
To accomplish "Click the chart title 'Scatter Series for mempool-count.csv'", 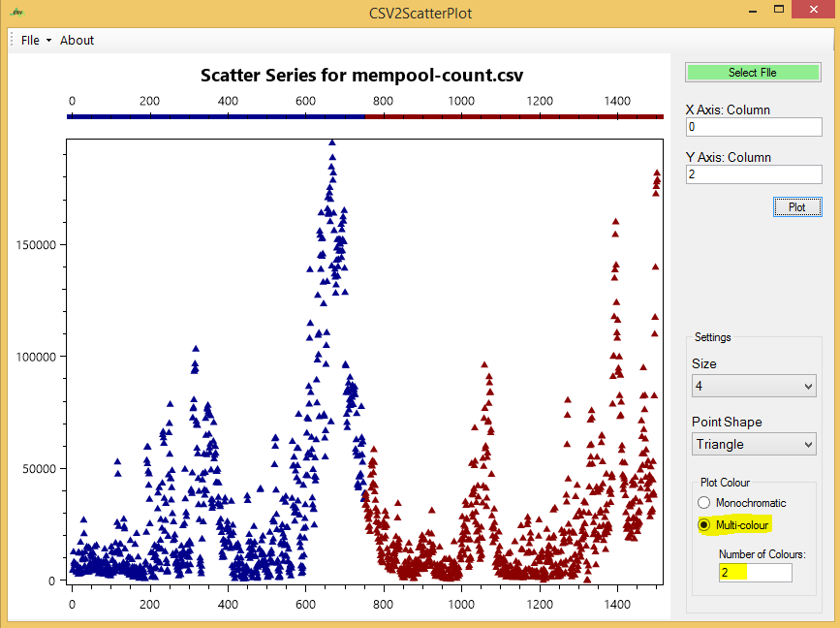I will click(x=361, y=75).
